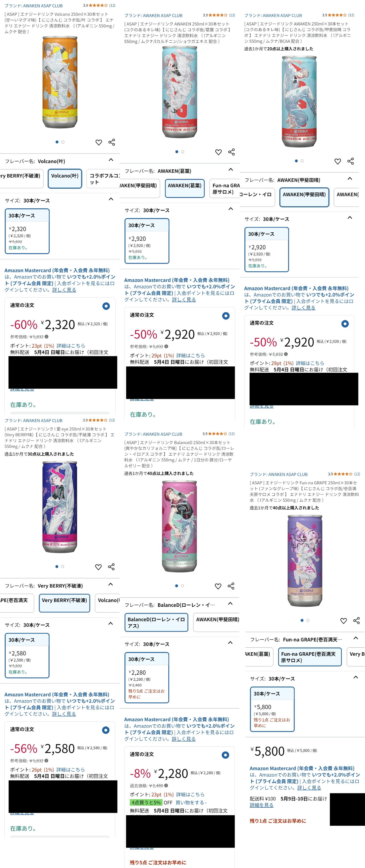Share the AWAKEN(甲斐田晴) product listing
Image resolution: width=365 pixels, height=868 pixels.
tap(350, 161)
